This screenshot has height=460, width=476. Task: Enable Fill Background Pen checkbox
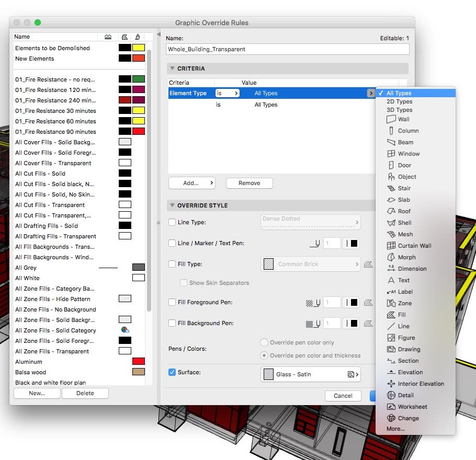tap(172, 323)
